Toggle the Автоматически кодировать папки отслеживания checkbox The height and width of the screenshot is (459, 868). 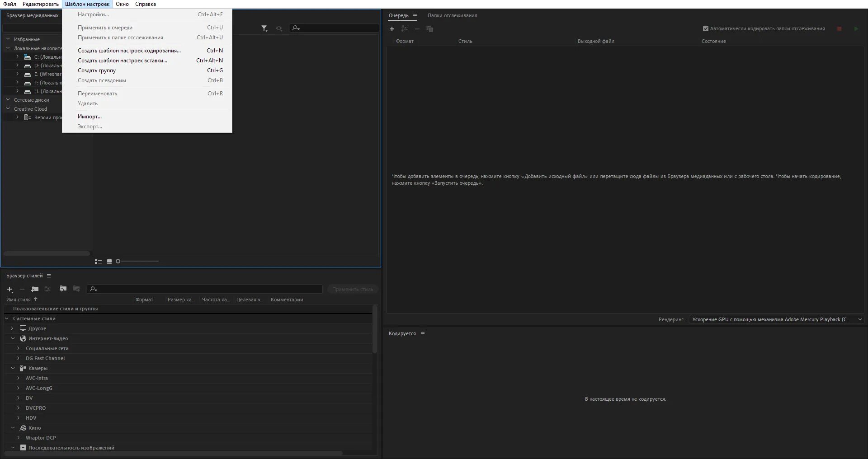705,29
